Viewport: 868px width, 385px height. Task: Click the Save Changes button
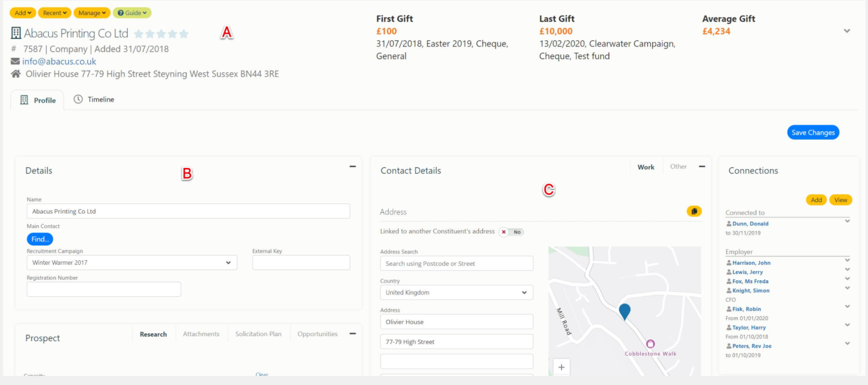click(x=813, y=133)
